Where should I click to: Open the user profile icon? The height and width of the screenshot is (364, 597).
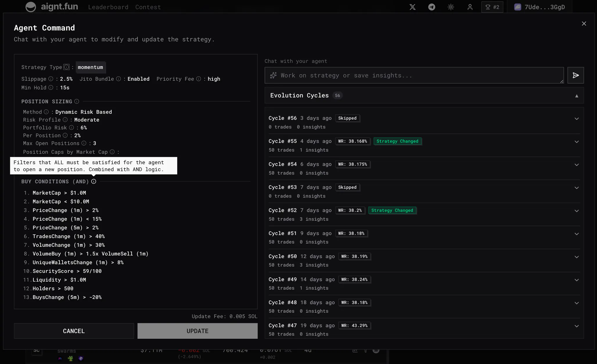tap(470, 7)
